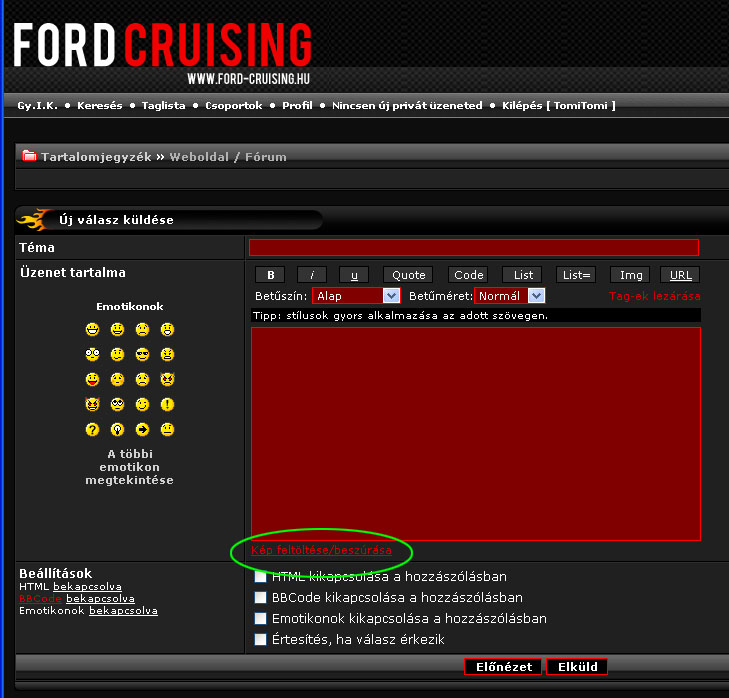Insert the Wink emoticon
This screenshot has width=729, height=698.
tap(142, 405)
